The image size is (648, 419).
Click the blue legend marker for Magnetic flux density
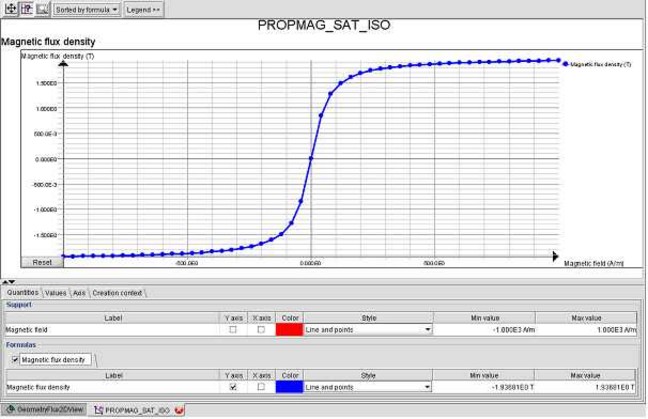pyautogui.click(x=566, y=63)
